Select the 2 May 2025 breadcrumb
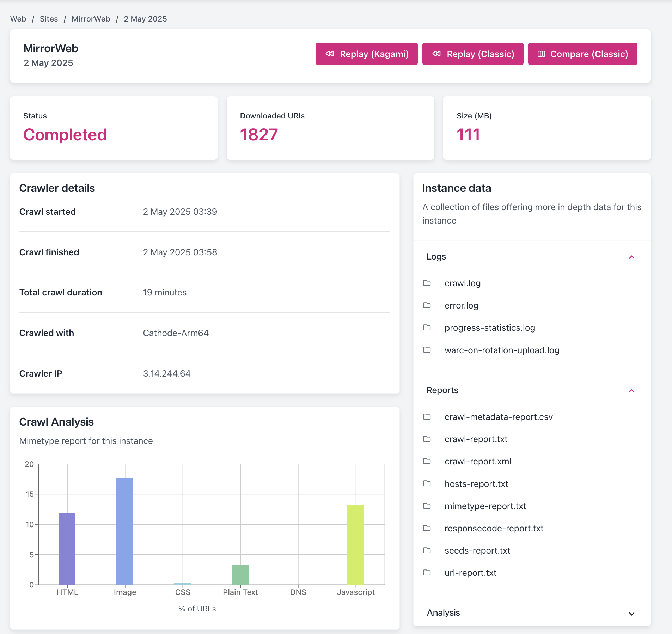This screenshot has width=672, height=634. [x=145, y=19]
